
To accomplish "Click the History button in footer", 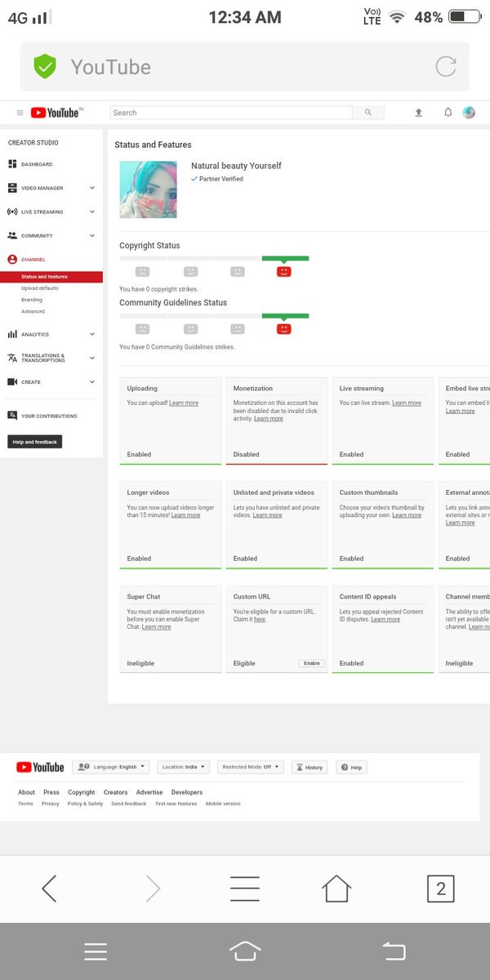I will tap(310, 767).
